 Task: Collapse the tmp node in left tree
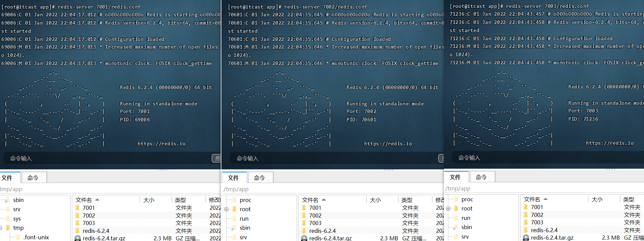pyautogui.click(x=1, y=228)
